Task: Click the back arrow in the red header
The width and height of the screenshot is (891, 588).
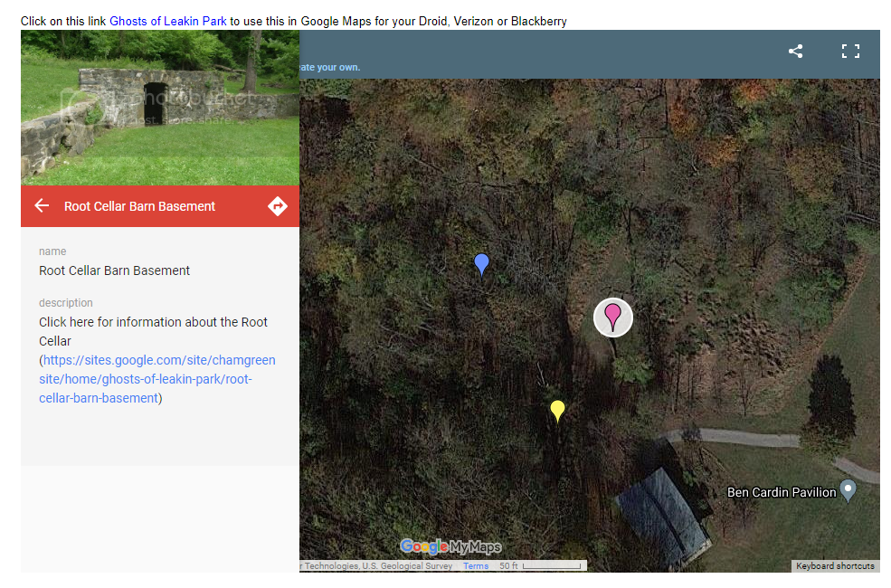Action: (42, 205)
